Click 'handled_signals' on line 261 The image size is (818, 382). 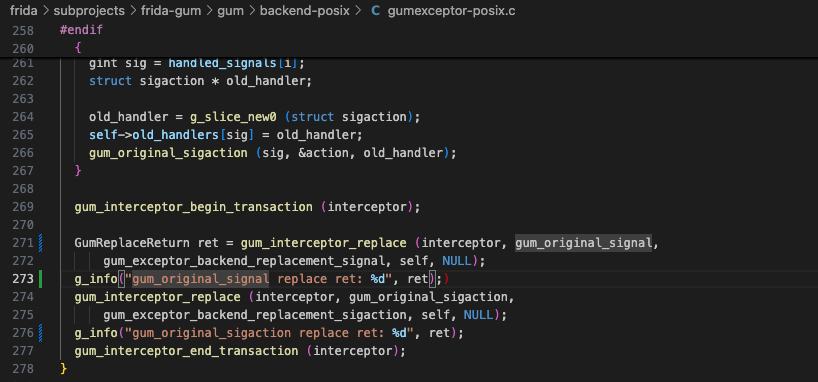[221, 64]
